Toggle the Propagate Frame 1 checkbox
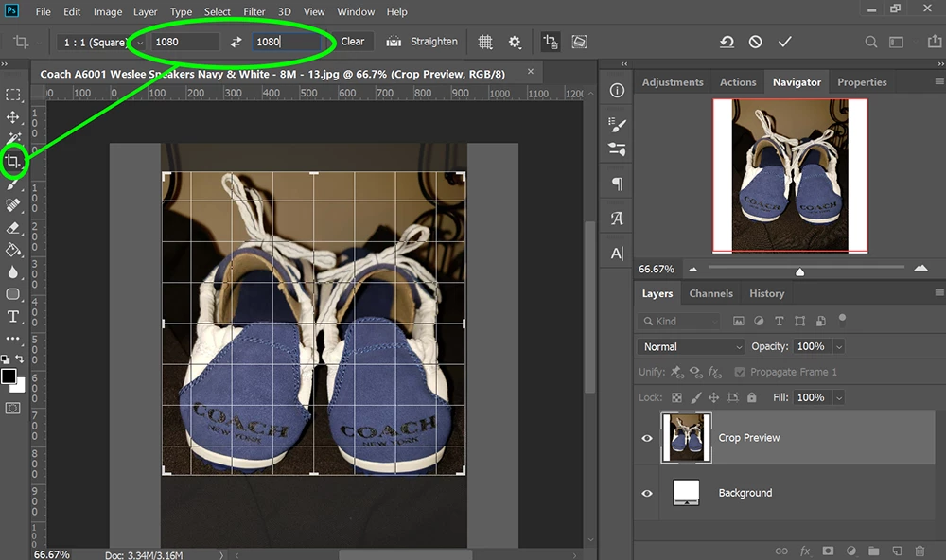The image size is (946, 560). (x=739, y=373)
